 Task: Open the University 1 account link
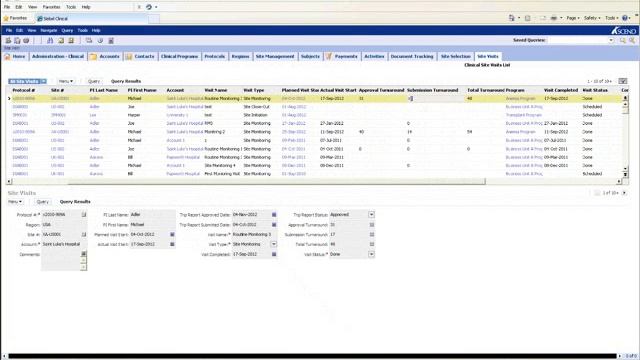click(x=178, y=115)
